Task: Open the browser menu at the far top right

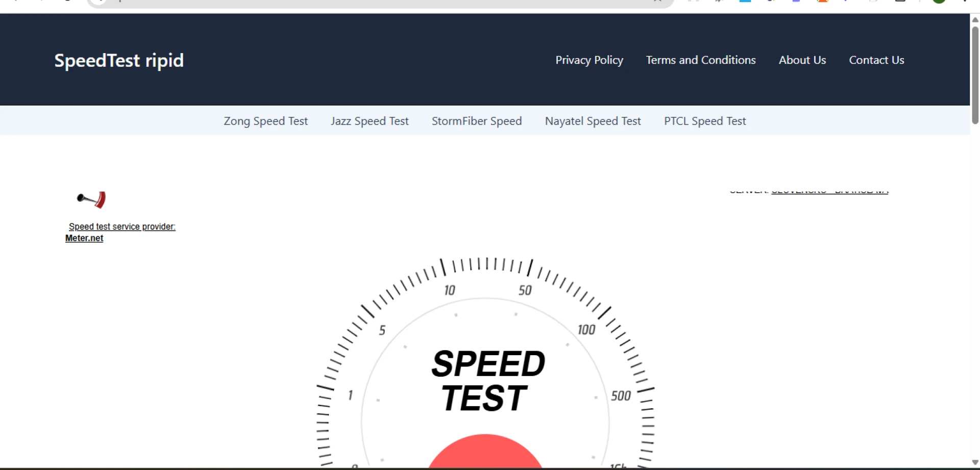Action: point(965,2)
